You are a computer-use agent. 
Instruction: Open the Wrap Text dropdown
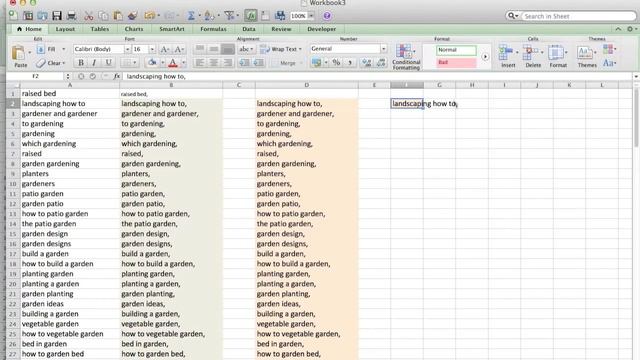click(x=300, y=49)
